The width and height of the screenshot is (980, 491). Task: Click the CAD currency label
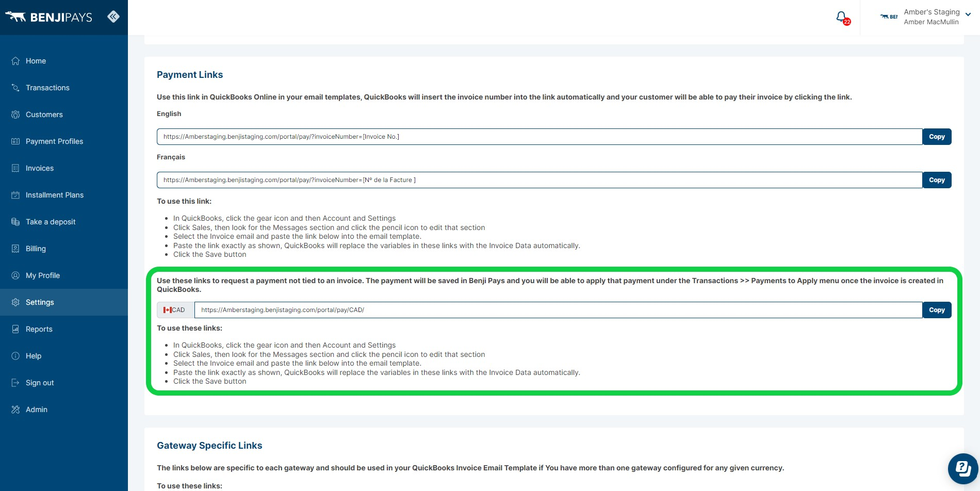tap(178, 310)
